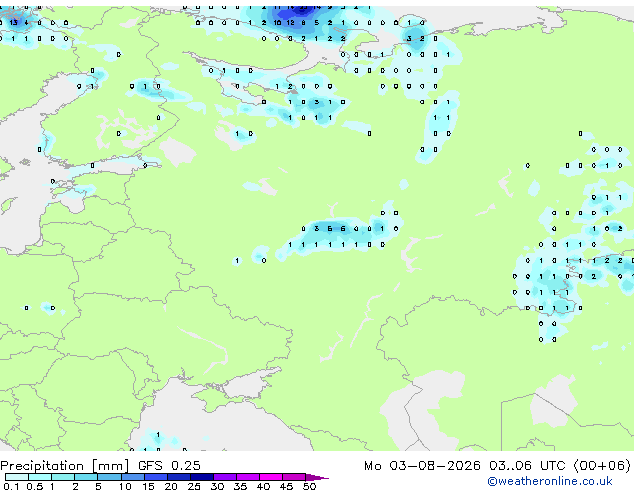Screen dimensions: 634x490
Task: Select the 0.5–1 mm legend color swatch
Action: pyautogui.click(x=40, y=477)
